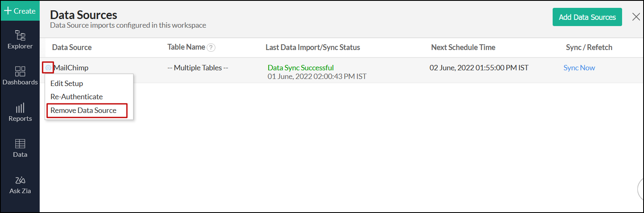Select Remove Data Source option
The height and width of the screenshot is (213, 644).
point(83,110)
